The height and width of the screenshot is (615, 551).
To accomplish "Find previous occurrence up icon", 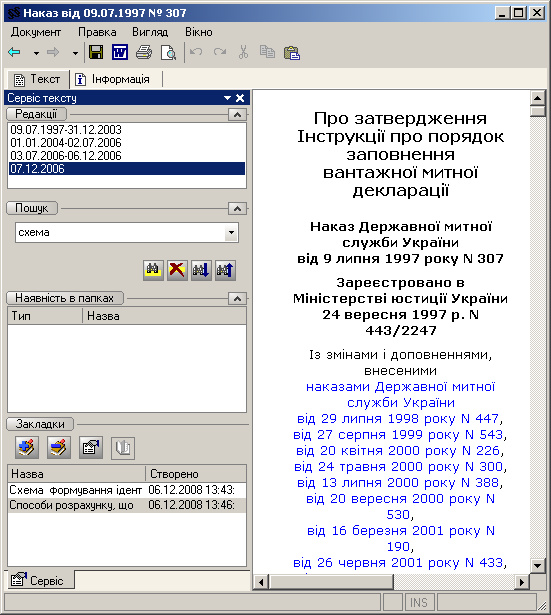I will point(225,270).
